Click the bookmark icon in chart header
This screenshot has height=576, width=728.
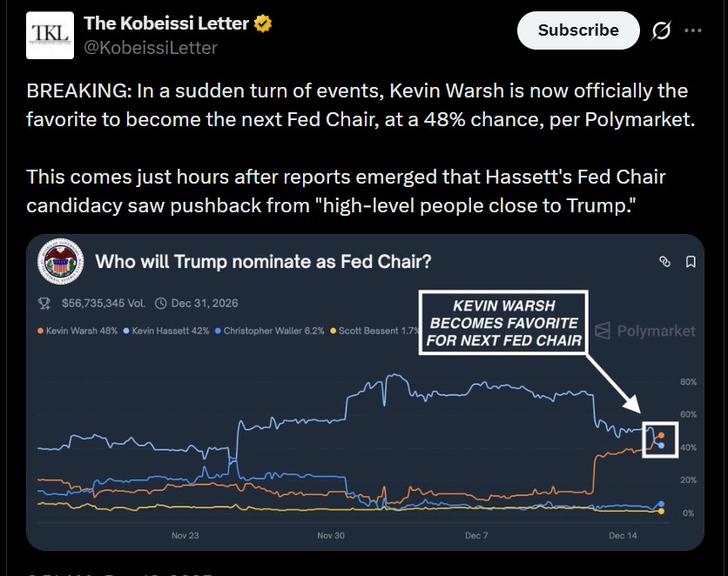(x=690, y=262)
